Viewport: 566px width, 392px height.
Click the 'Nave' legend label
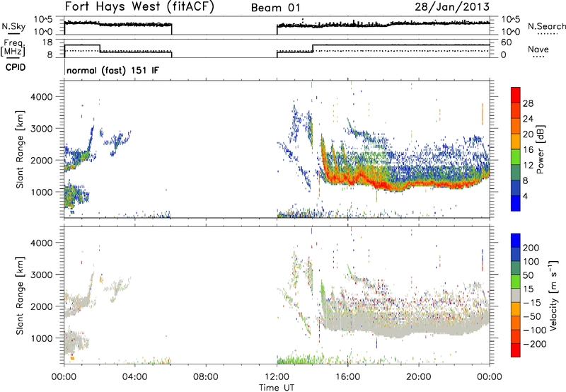[x=538, y=49]
